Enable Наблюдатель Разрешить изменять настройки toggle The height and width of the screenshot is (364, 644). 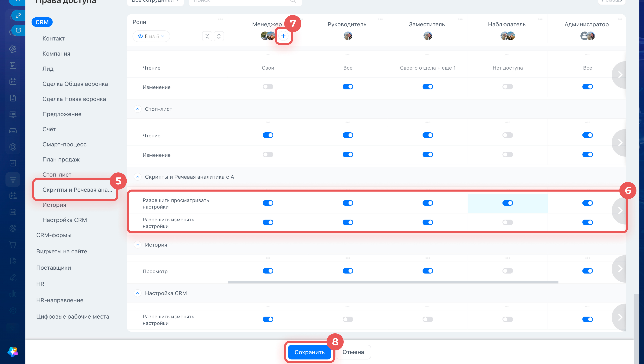[x=508, y=223]
